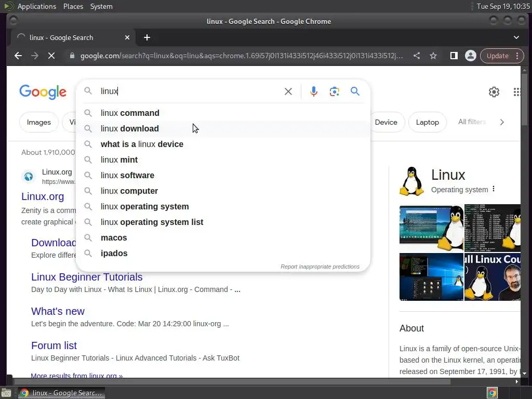Open the System menu

tap(101, 6)
